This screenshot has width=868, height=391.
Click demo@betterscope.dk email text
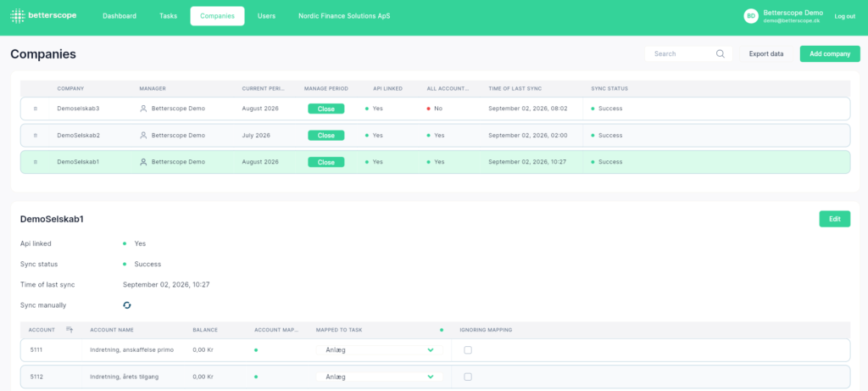tap(791, 20)
